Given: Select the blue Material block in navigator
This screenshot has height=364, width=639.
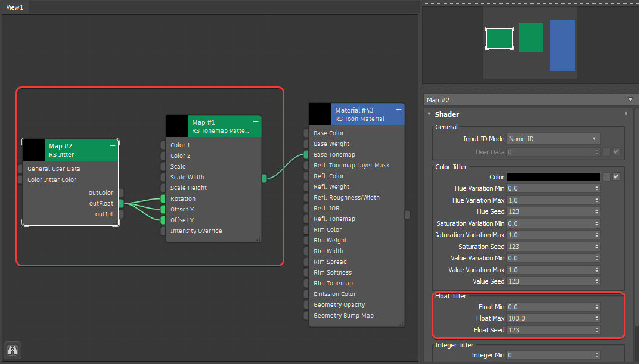Looking at the screenshot, I should [562, 45].
